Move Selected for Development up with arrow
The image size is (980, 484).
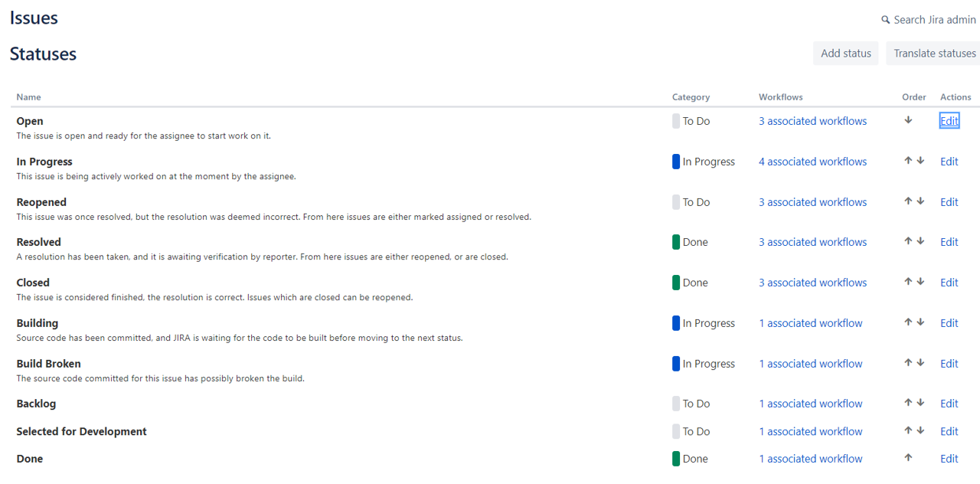point(907,430)
